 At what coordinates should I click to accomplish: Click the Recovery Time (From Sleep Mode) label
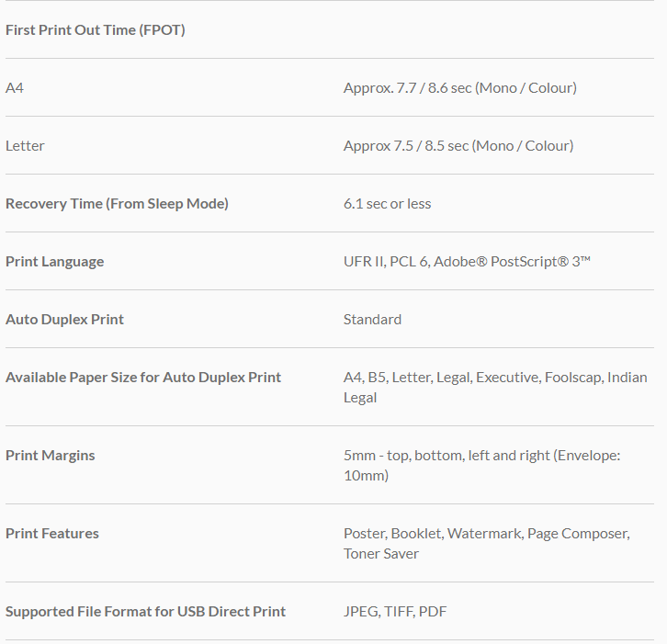[x=117, y=204]
